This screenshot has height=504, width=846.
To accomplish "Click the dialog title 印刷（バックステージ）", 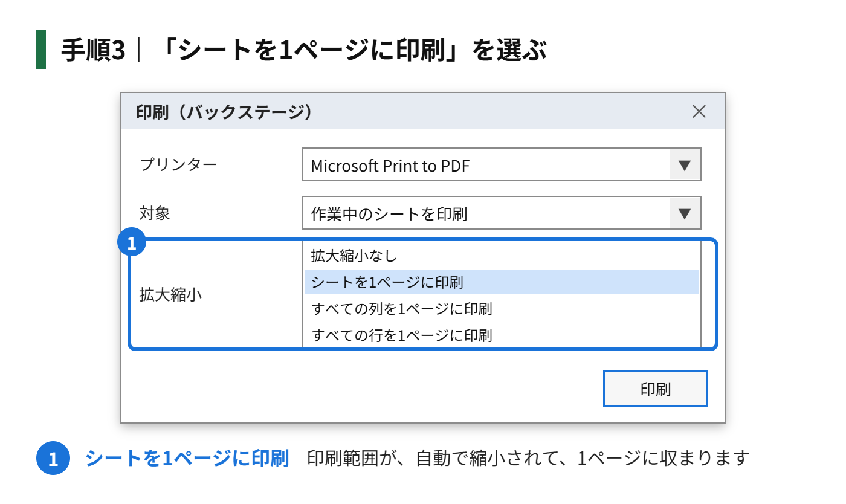I will coord(224,112).
